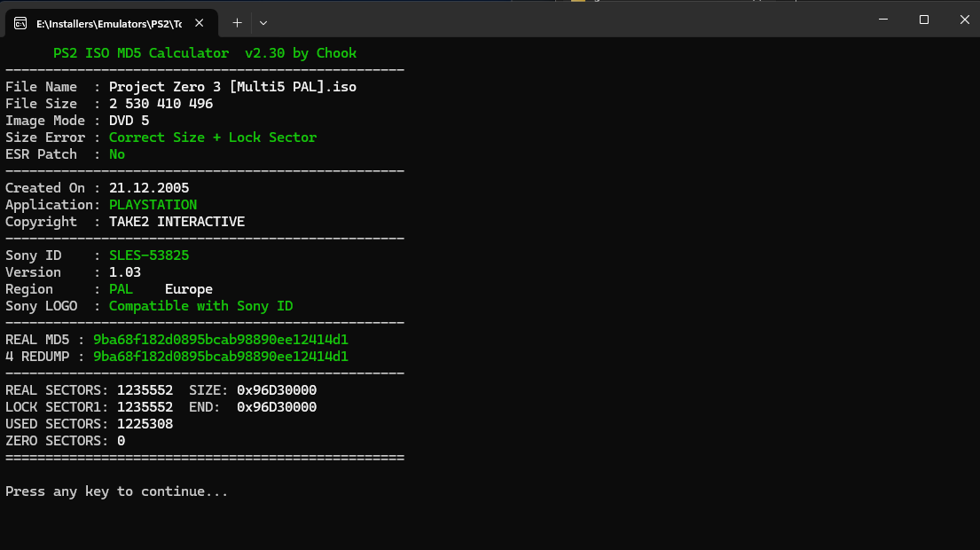Click the 4 REDUMP hash value
The image size is (980, 550).
pyautogui.click(x=221, y=357)
